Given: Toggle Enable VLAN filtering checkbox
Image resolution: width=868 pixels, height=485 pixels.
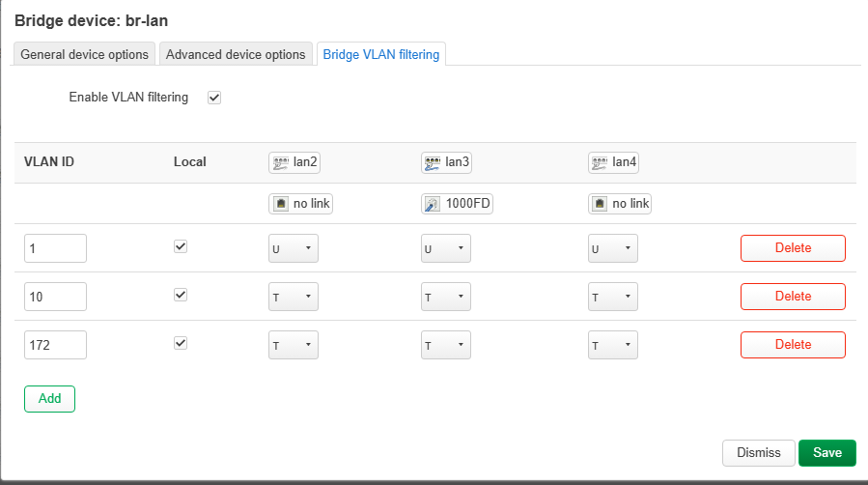Looking at the screenshot, I should coord(214,98).
